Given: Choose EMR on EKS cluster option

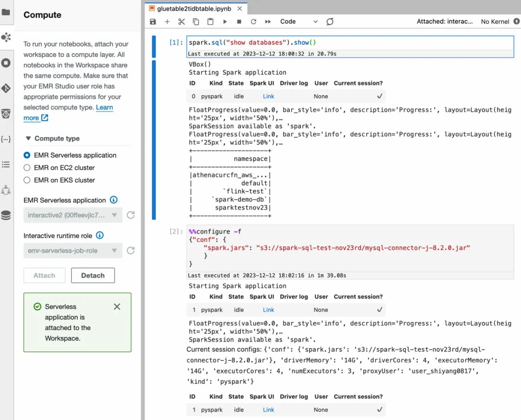Looking at the screenshot, I should pyautogui.click(x=27, y=180).
